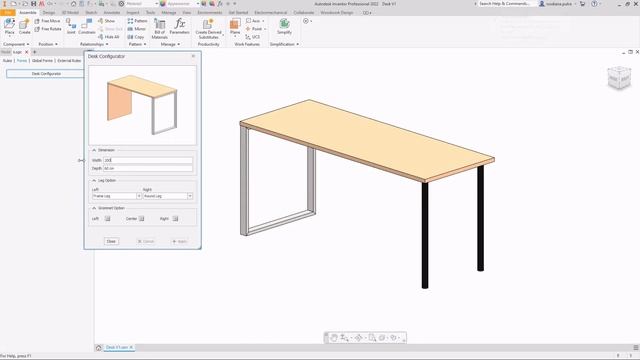Open the fx Parameters dialog
The height and width of the screenshot is (360, 640).
[x=180, y=27]
